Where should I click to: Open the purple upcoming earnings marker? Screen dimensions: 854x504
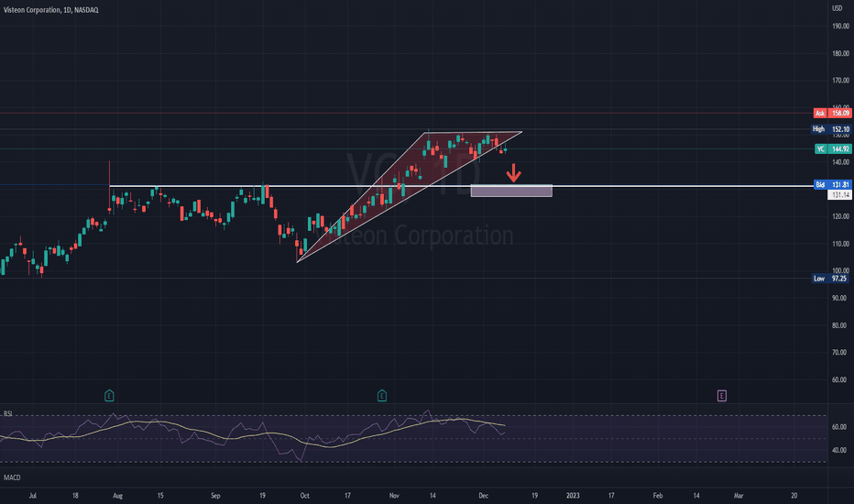pyautogui.click(x=722, y=396)
